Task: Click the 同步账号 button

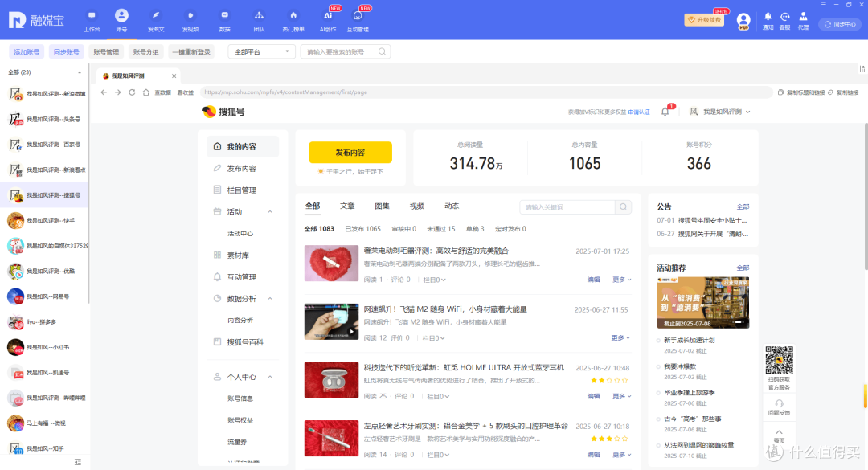Action: pyautogui.click(x=67, y=51)
